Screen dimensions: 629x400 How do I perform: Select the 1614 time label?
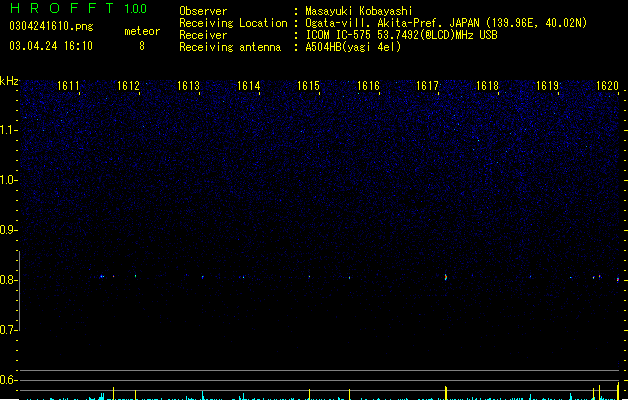pos(248,86)
